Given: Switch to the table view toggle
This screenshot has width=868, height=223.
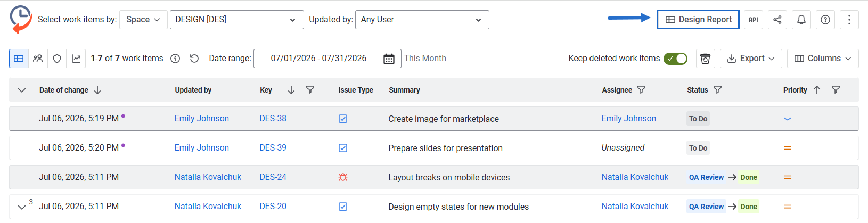Looking at the screenshot, I should click(19, 59).
